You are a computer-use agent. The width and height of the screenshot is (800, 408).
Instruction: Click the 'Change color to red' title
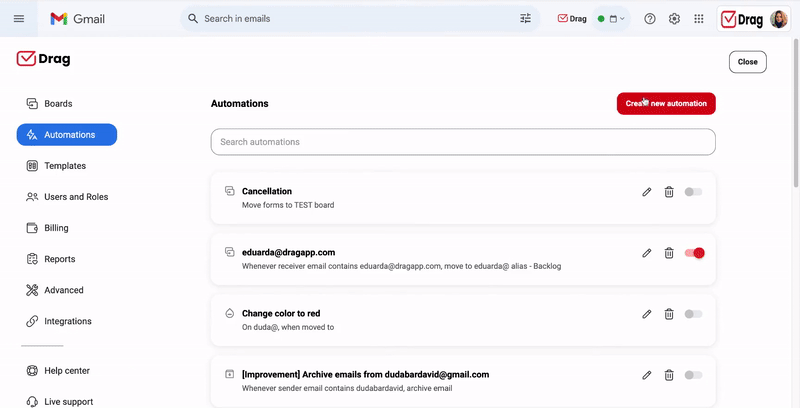pyautogui.click(x=281, y=314)
